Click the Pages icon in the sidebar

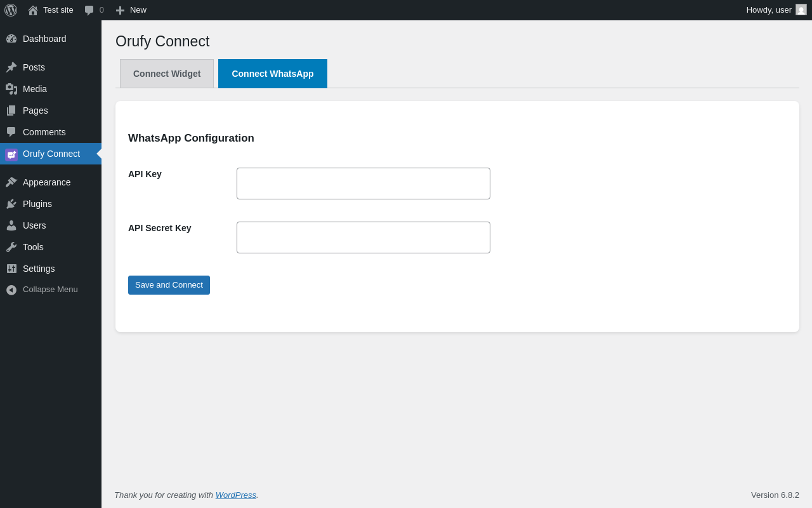(x=11, y=110)
